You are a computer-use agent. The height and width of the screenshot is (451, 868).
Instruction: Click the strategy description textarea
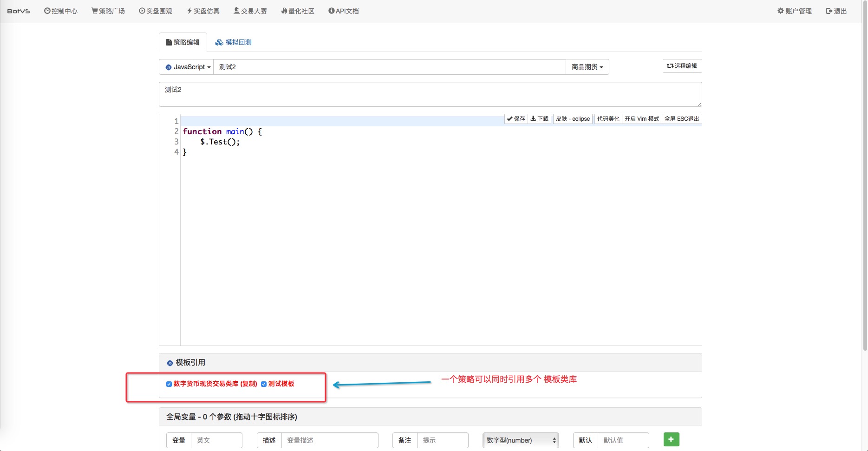click(431, 94)
